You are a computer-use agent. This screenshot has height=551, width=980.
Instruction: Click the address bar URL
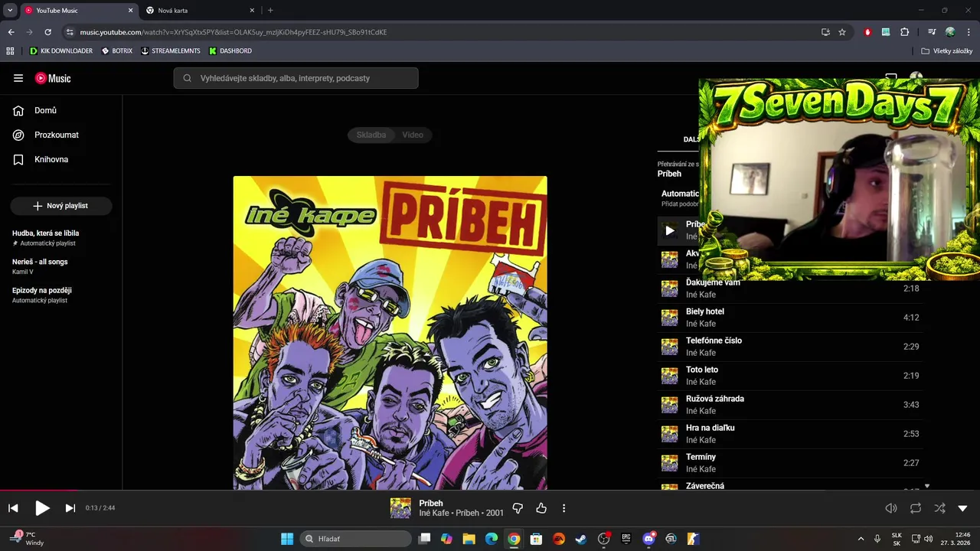point(234,32)
